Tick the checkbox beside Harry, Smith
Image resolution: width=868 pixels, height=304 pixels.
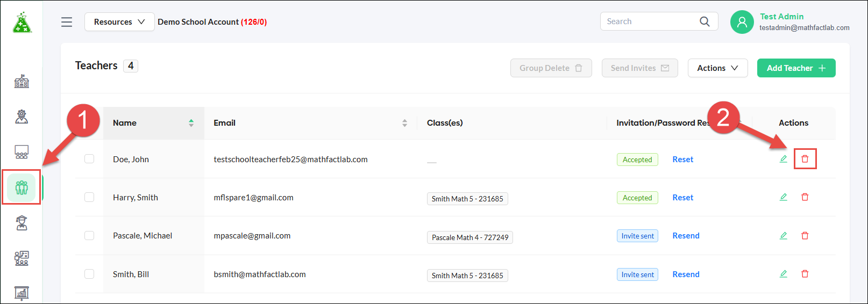89,197
